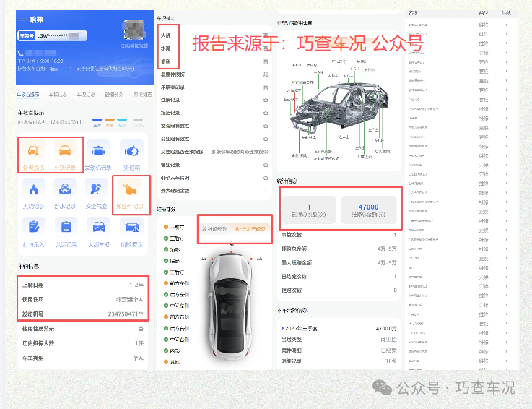
Task: Click the 非个人车情况 row
Action: pos(214,178)
